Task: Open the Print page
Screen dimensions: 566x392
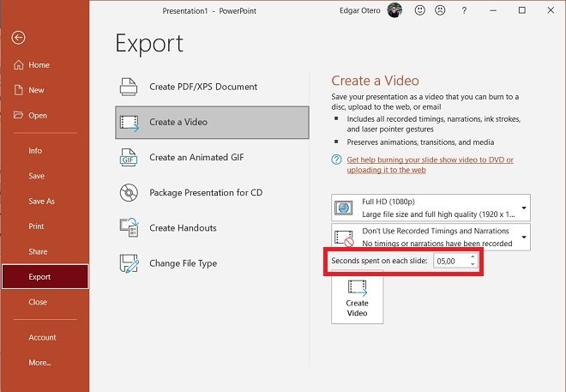Action: click(x=36, y=226)
